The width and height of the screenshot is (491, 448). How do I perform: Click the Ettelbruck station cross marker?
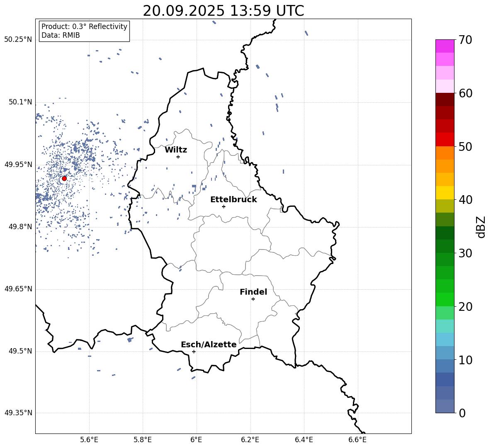click(x=224, y=206)
